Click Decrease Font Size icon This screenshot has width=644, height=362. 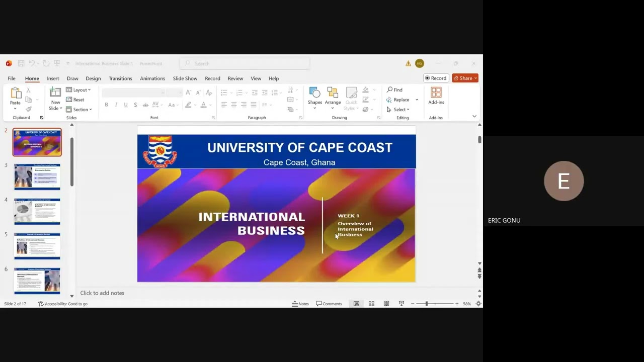pos(198,93)
